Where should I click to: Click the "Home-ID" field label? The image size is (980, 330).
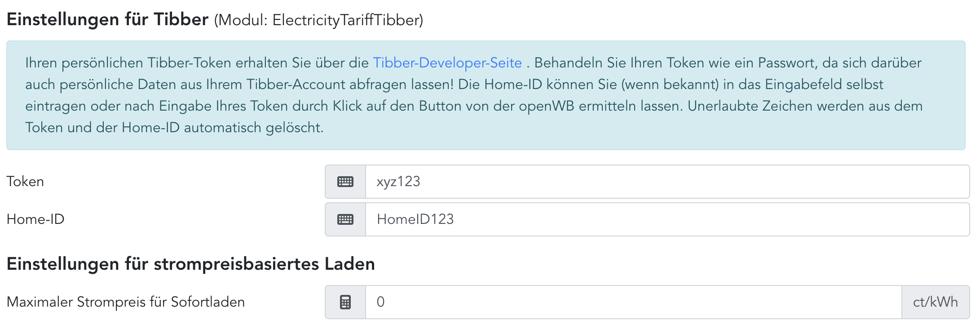coord(35,219)
